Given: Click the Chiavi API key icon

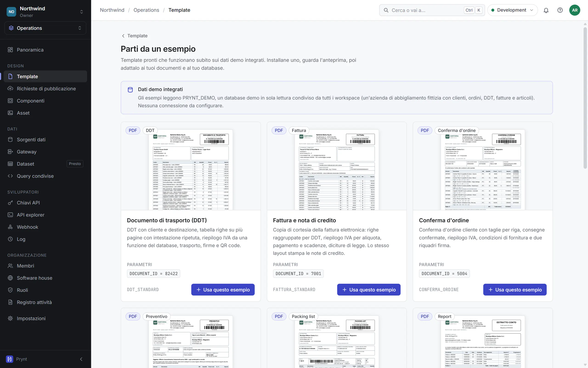Looking at the screenshot, I should click(10, 202).
